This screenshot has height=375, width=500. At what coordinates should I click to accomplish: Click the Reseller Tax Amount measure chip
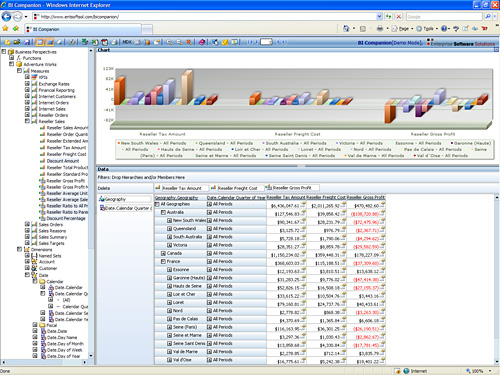point(181,188)
